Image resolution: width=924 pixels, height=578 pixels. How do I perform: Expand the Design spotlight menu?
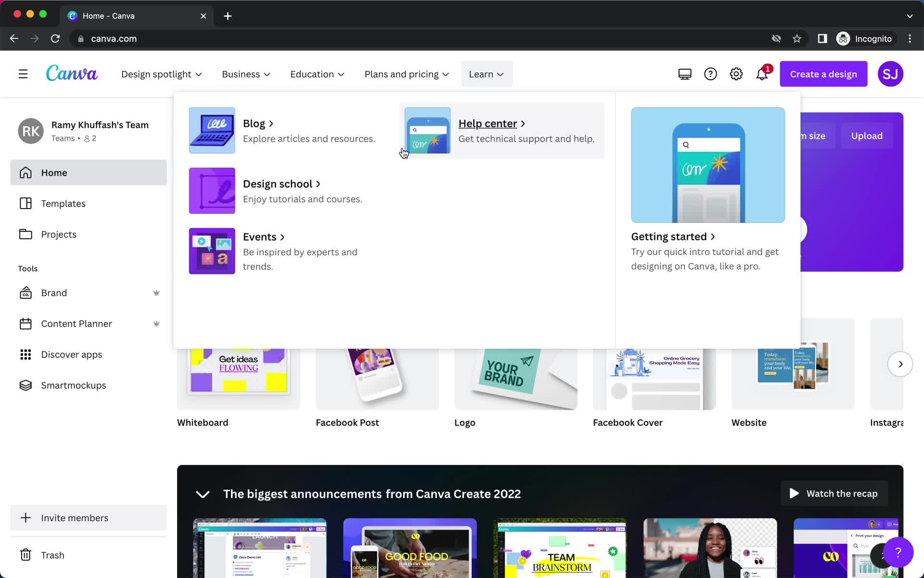click(161, 74)
